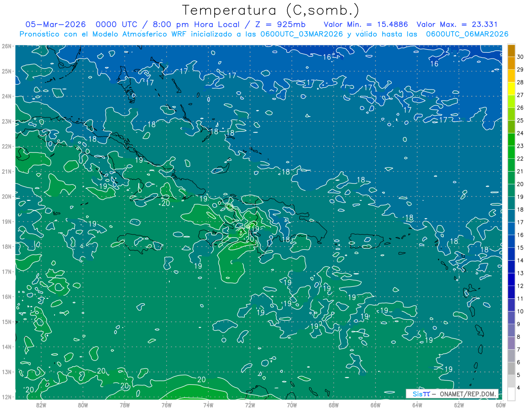532x411 pixels.
Task: Pick the gray swatch between 5 and 6
Action: [x=511, y=368]
